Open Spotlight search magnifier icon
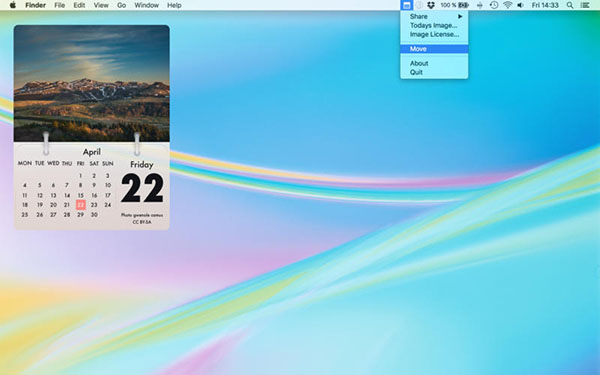The height and width of the screenshot is (375, 600). pos(570,5)
